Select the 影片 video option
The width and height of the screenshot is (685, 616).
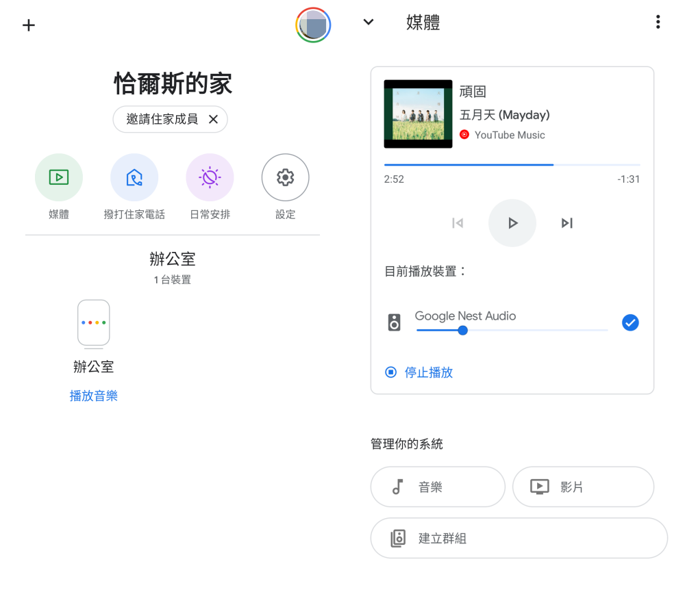tap(583, 487)
